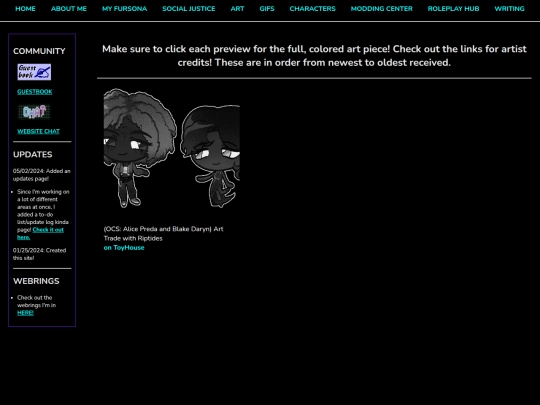Open the Guestbook link

click(35, 92)
